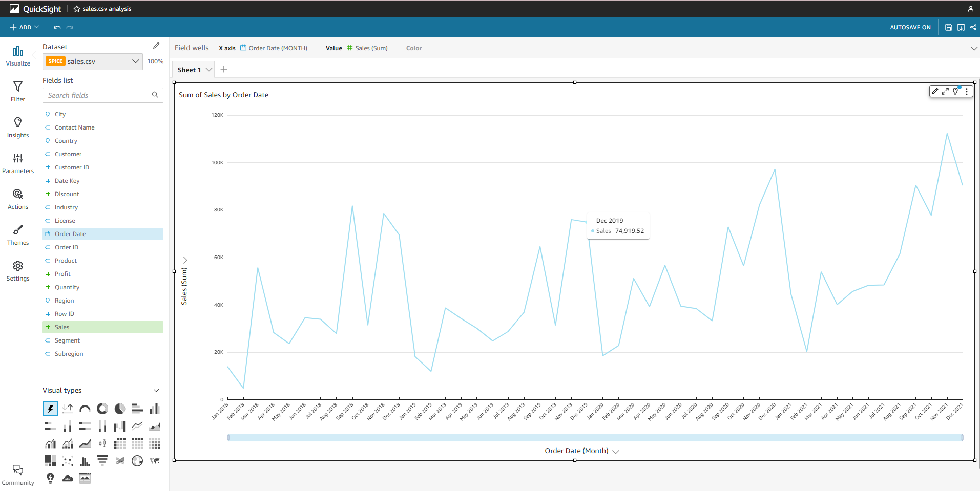
Task: Edit dataset with the pencil icon
Action: point(156,46)
